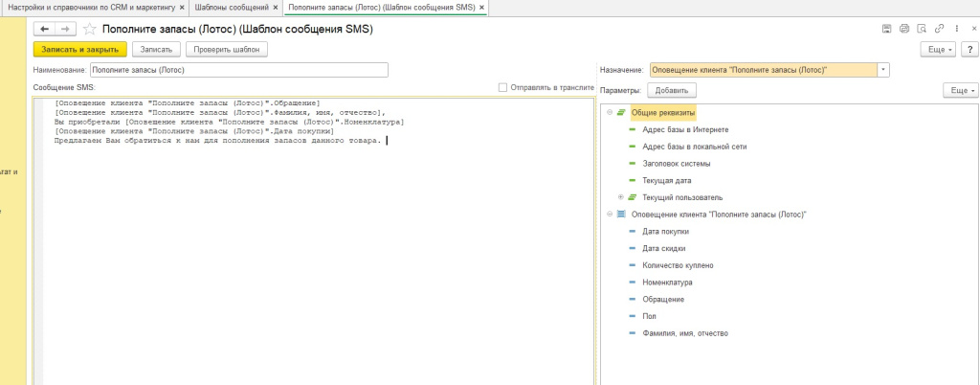Expand the 'Текущий пользователь' tree node

621,197
